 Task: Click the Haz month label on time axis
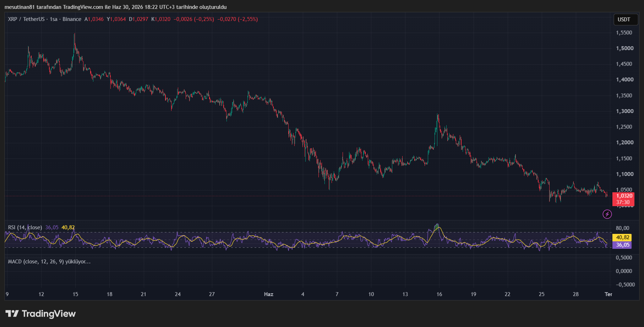[269, 294]
